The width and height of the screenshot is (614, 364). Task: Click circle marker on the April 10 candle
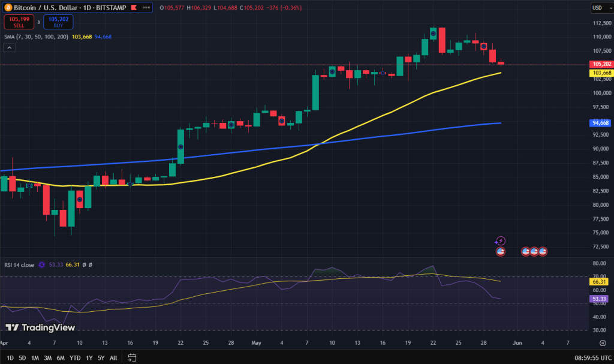pos(80,200)
